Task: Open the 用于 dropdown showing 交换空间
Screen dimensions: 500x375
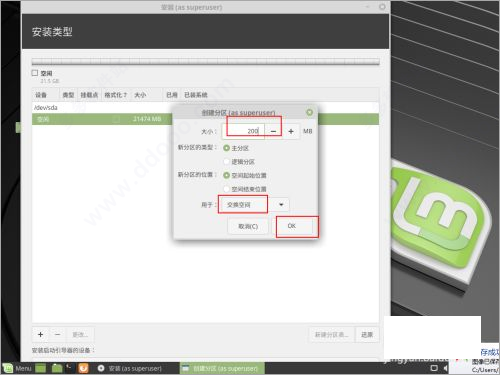Action: point(255,205)
